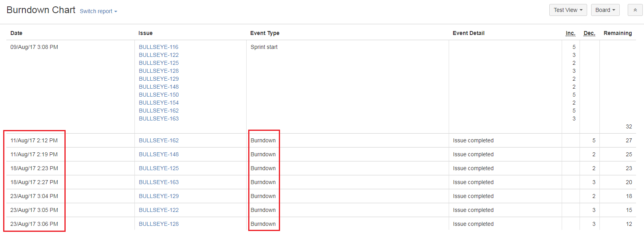Open BULLSEYE-122 in the 23/Aug 3:05 PM row
Screen dimensions: 644x233
(x=159, y=210)
